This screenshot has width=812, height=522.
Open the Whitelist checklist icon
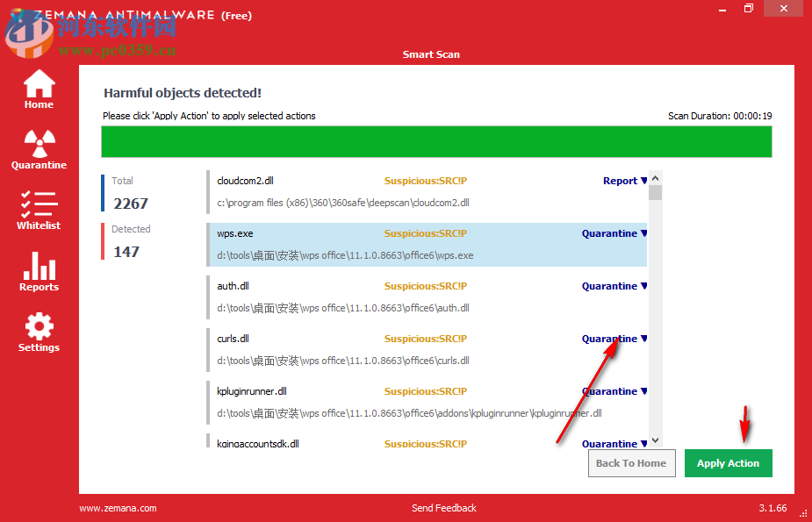click(38, 208)
